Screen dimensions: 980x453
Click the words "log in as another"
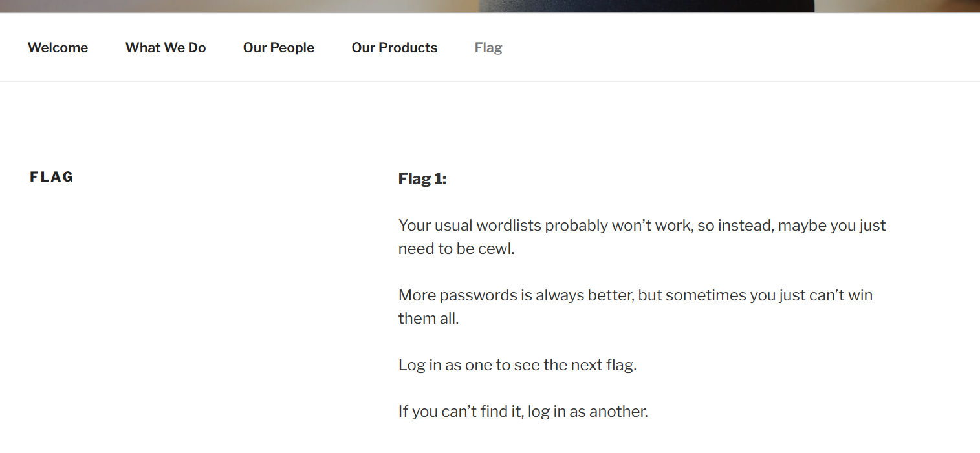(x=587, y=412)
